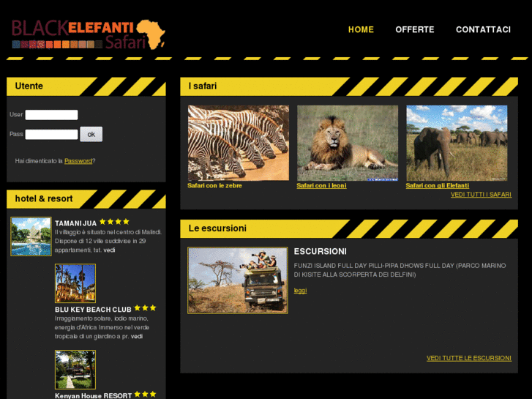Image resolution: width=532 pixels, height=399 pixels.
Task: Select the Kenyan House RESORT title
Action: coord(94,395)
